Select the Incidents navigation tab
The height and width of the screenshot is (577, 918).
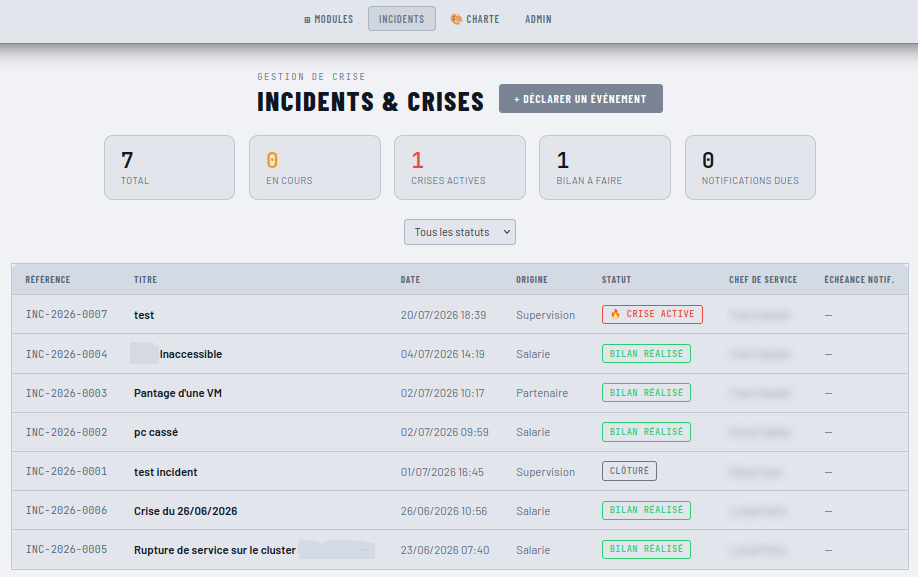click(402, 19)
